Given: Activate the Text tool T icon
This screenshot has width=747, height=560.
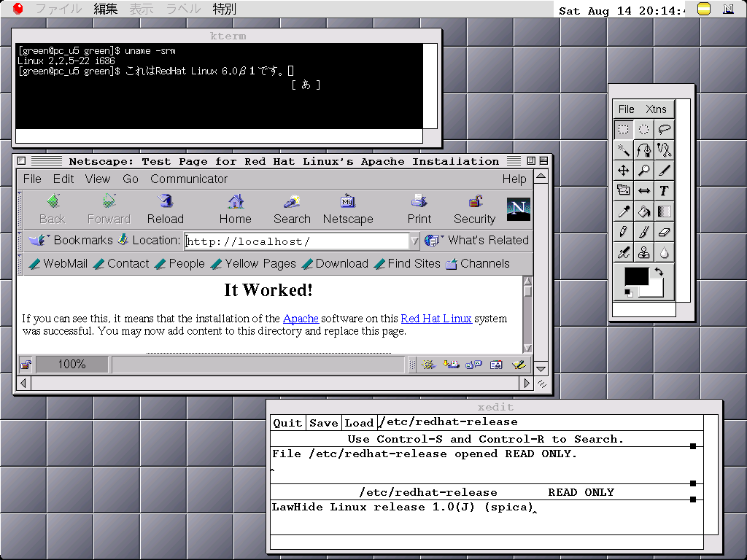Looking at the screenshot, I should point(664,191).
